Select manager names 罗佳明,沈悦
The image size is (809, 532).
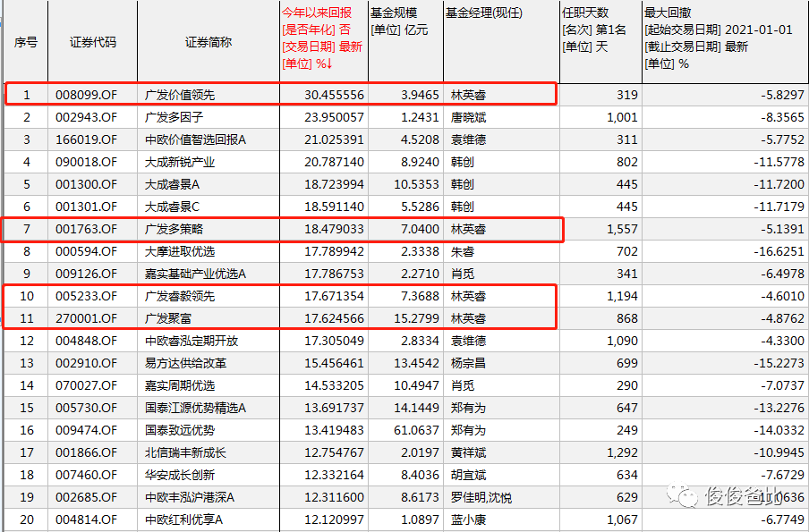click(481, 497)
